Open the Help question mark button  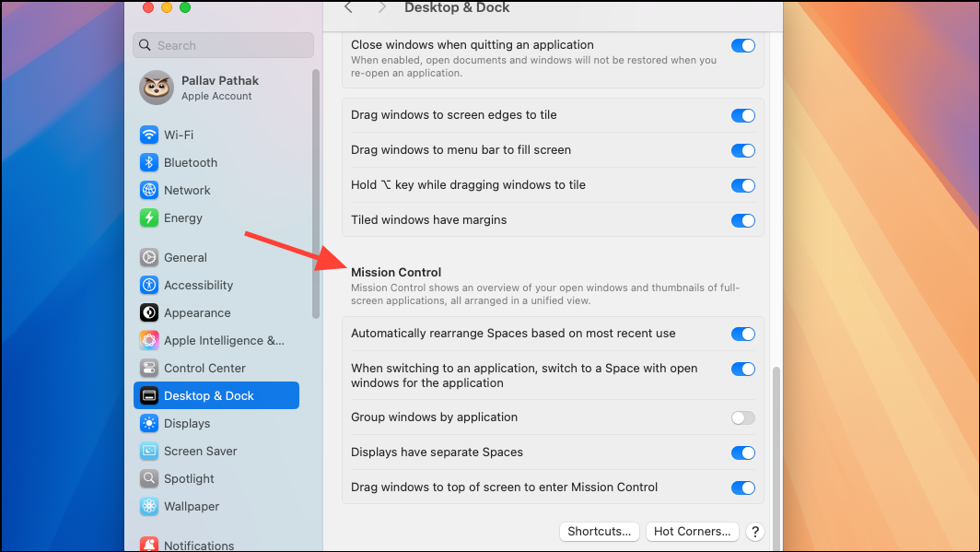(755, 532)
